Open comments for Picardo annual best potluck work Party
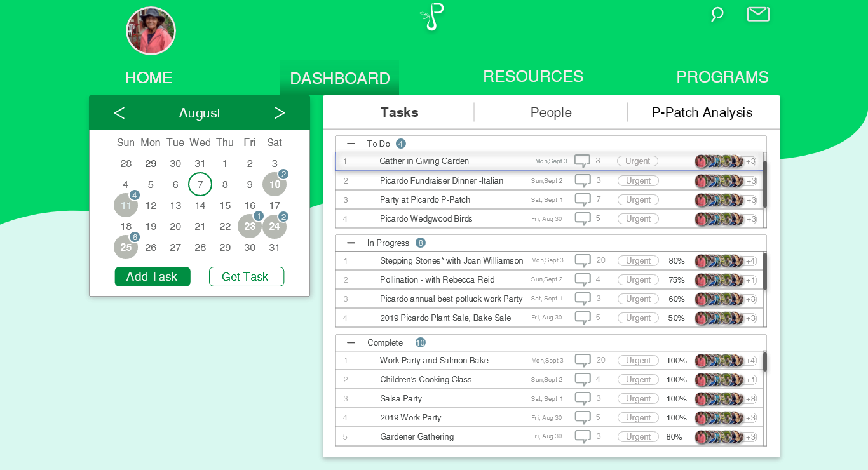The width and height of the screenshot is (868, 470). (x=583, y=299)
